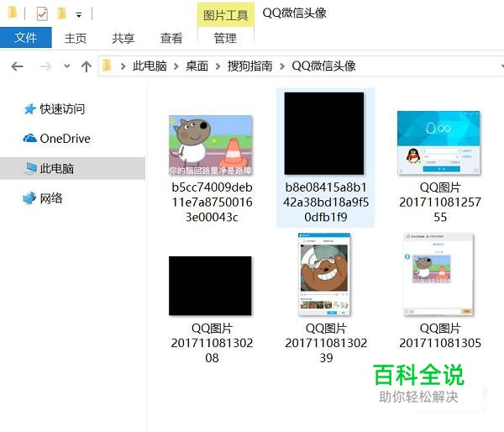Switch to the 共享 ribbon tab

[123, 39]
